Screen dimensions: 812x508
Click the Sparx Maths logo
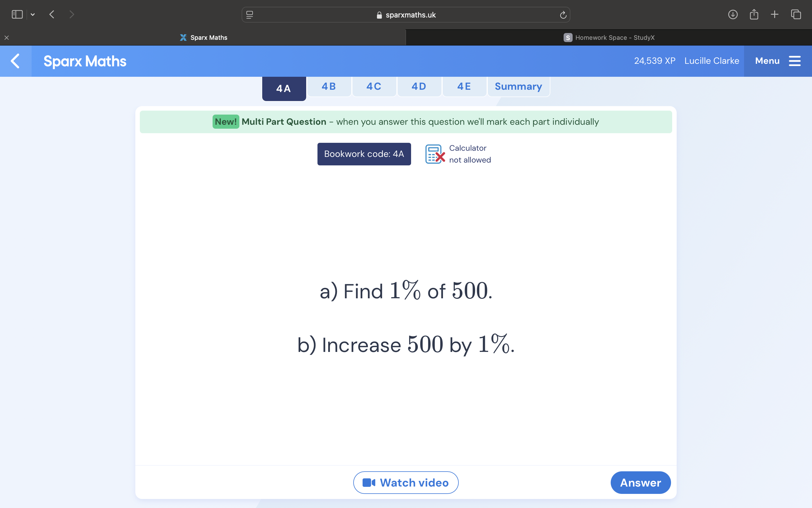(x=85, y=61)
